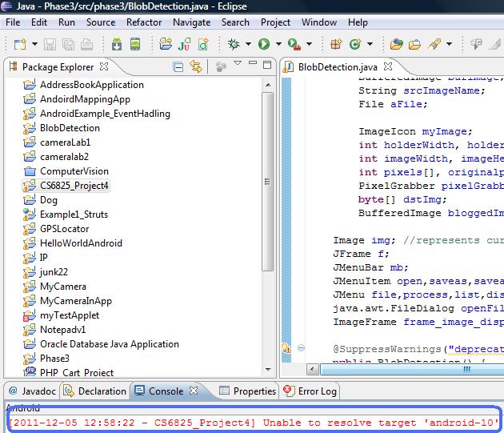Image resolution: width=504 pixels, height=433 pixels.
Task: Click Collapse All in Package Explorer
Action: [x=178, y=67]
